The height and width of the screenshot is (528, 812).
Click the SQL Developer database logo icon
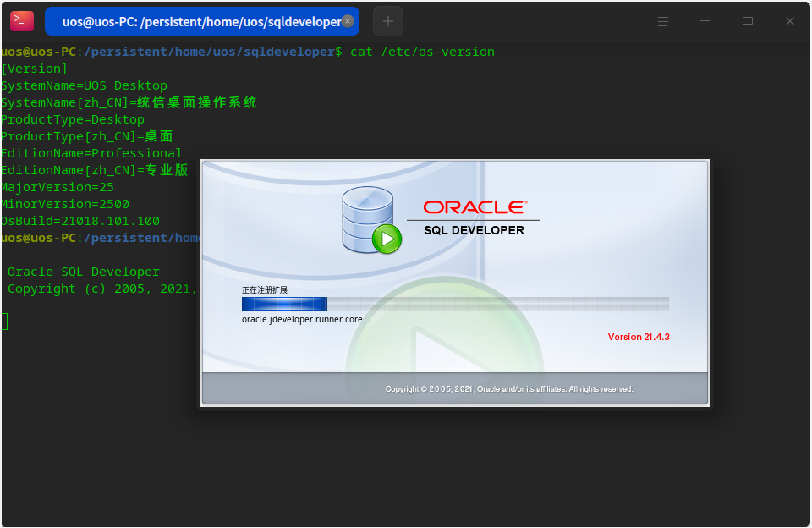point(371,220)
